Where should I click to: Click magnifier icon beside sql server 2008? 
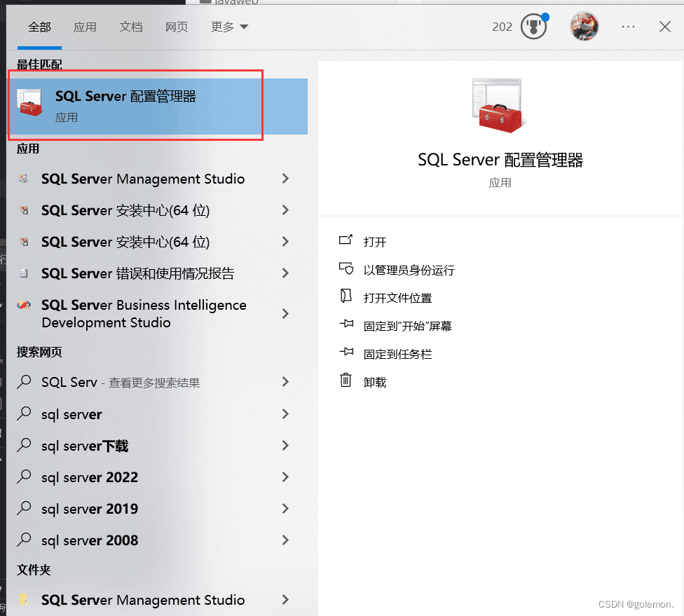[24, 540]
